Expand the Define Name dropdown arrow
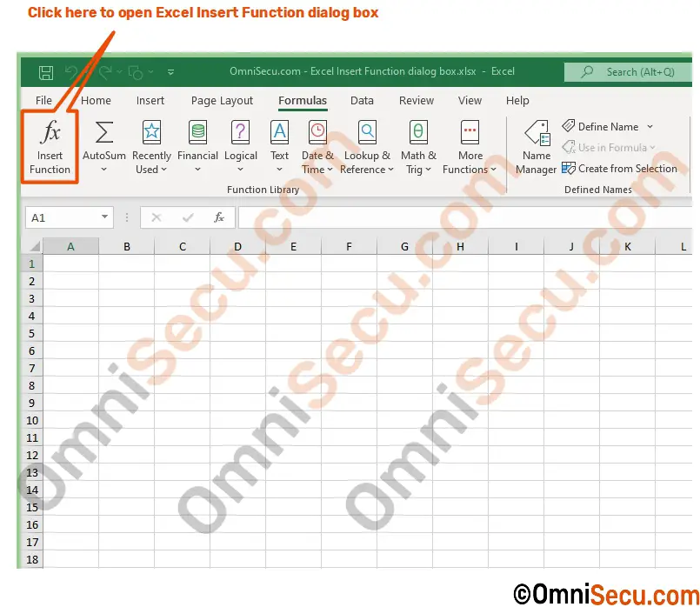The image size is (700, 607). 650,127
